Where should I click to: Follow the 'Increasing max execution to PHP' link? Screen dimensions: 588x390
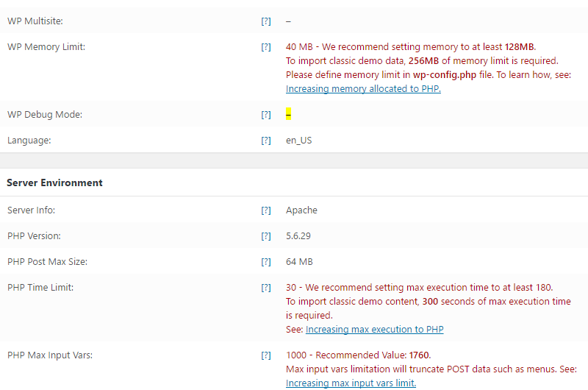click(x=374, y=330)
